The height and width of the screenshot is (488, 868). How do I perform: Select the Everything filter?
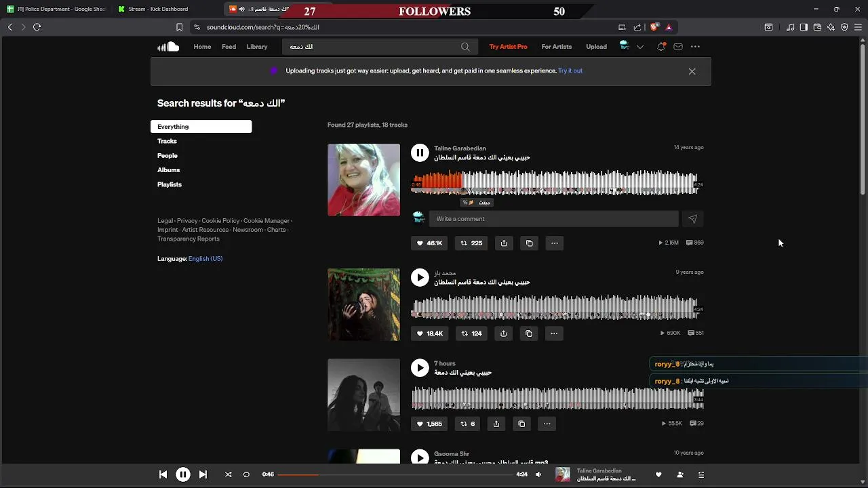(x=201, y=127)
